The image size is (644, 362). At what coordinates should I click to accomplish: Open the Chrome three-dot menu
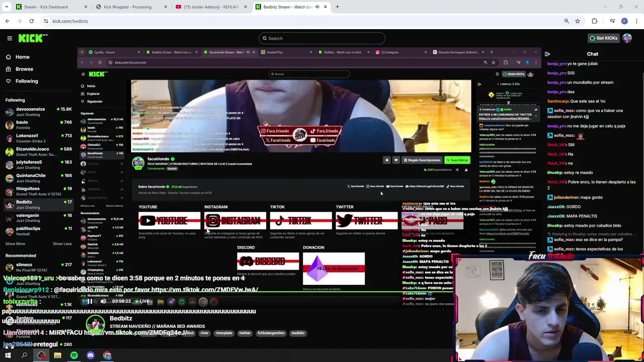click(637, 21)
